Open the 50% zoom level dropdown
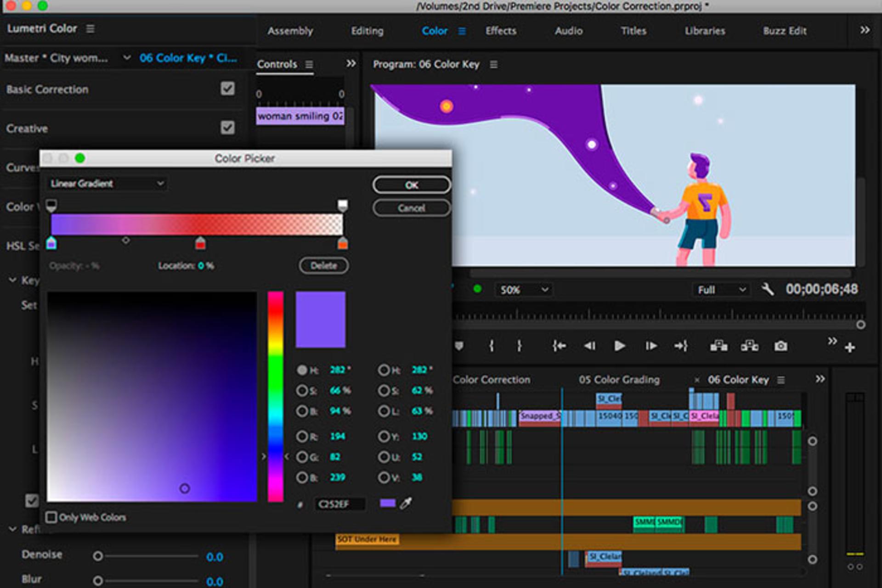This screenshot has width=882, height=588. tap(524, 290)
